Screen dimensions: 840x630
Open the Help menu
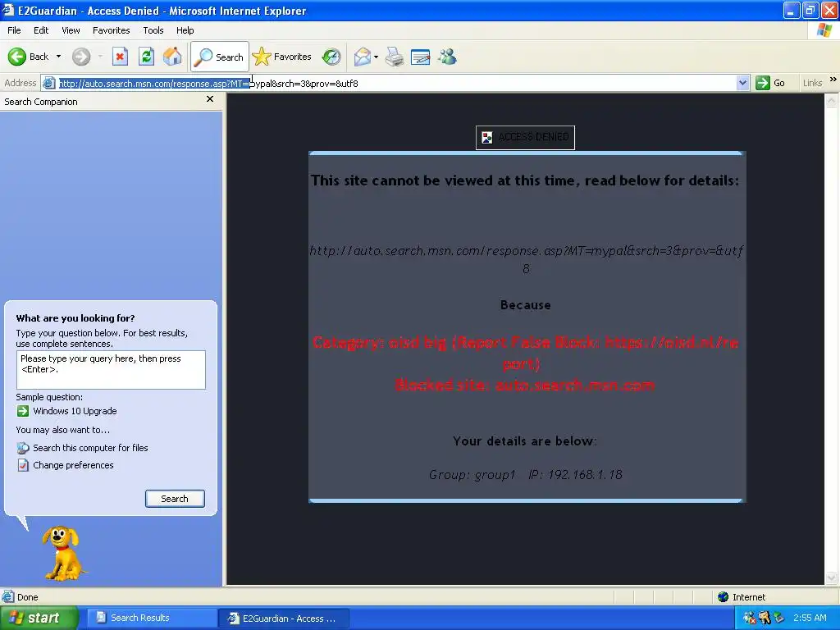185,30
